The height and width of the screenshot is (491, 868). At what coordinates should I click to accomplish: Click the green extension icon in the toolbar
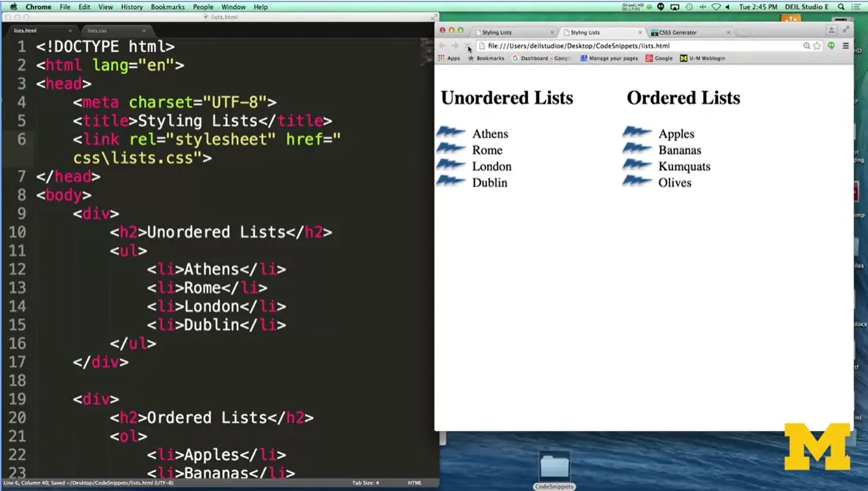(831, 46)
